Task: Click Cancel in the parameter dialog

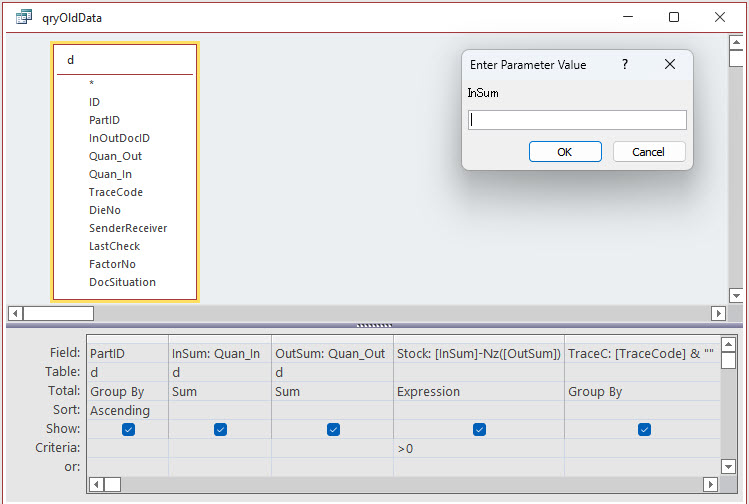Action: (648, 152)
